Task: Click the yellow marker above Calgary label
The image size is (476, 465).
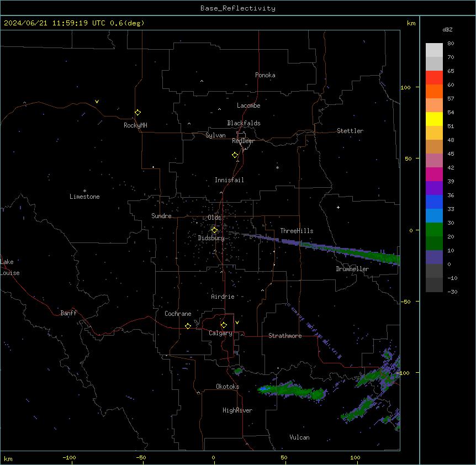Action: pos(224,325)
